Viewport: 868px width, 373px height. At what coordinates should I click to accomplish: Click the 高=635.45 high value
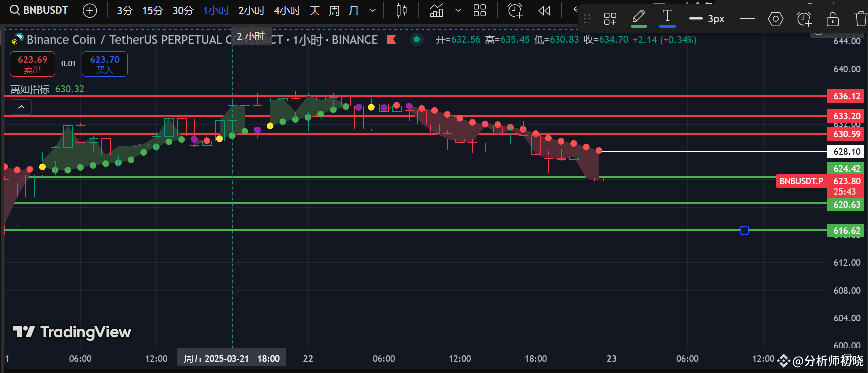(x=507, y=40)
